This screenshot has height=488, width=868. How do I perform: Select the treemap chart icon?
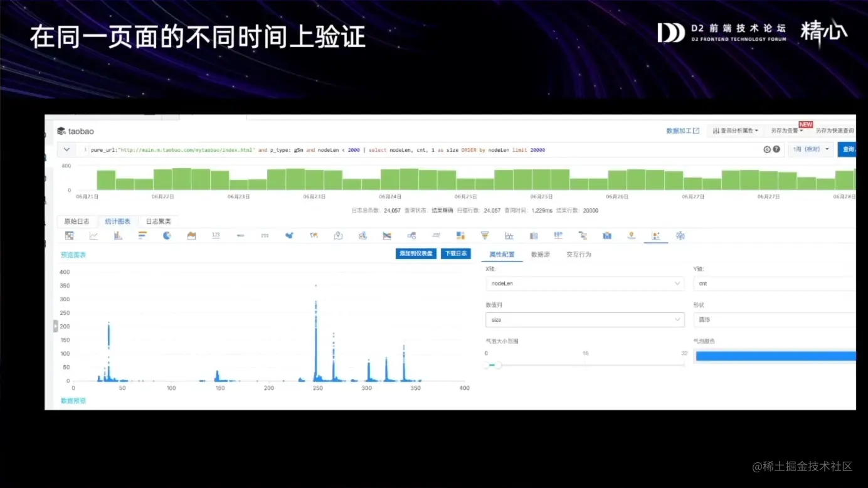[460, 236]
